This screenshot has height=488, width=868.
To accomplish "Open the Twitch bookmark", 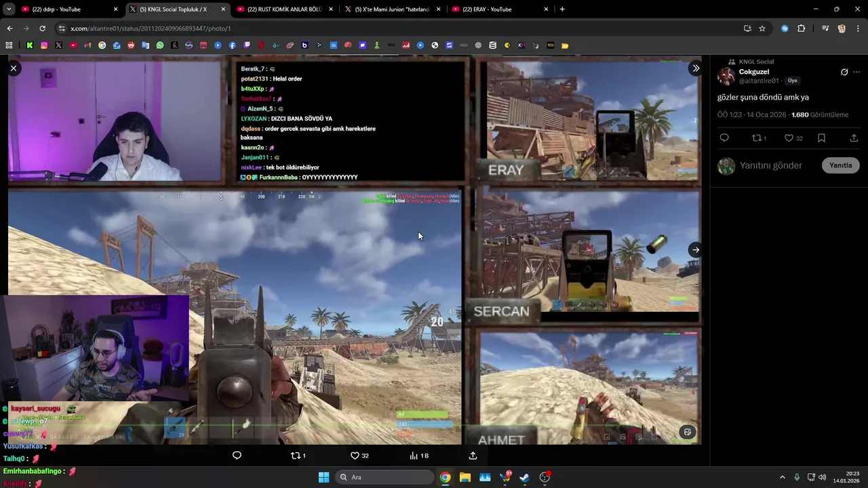I will click(x=247, y=45).
